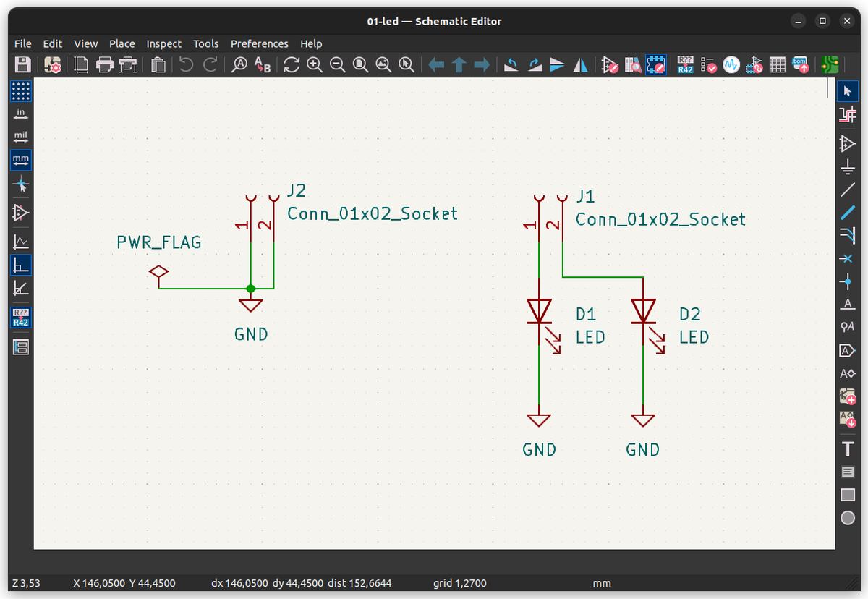Set 90-degree line drawing mode
868x599 pixels.
[21, 265]
